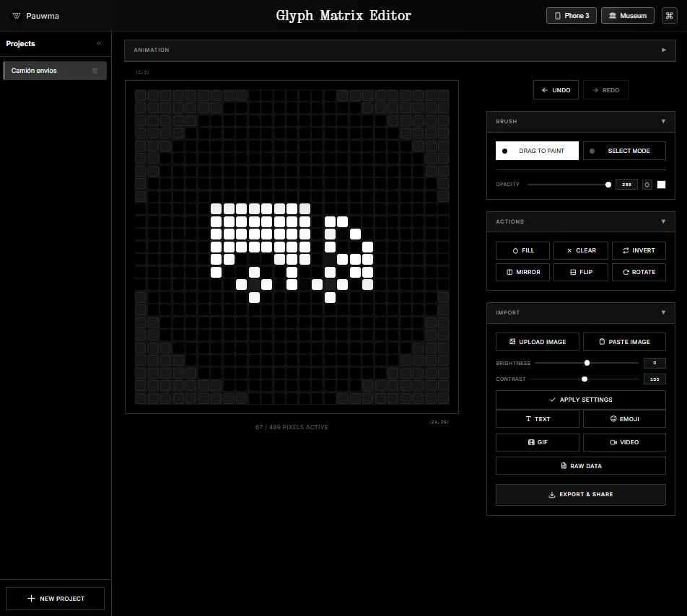Enable Drag to Paint brush mode
Image resolution: width=687 pixels, height=616 pixels.
point(537,151)
